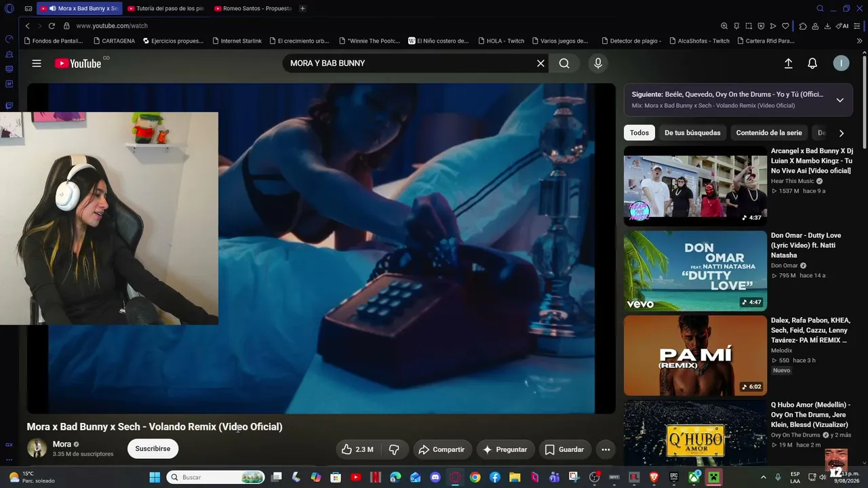Switch to Tutoría del paso de los pies tab
This screenshot has height=488, width=868.
coord(165,8)
